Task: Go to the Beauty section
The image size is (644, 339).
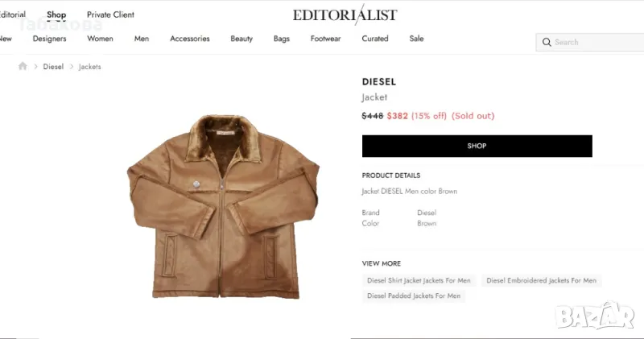Action: (242, 39)
